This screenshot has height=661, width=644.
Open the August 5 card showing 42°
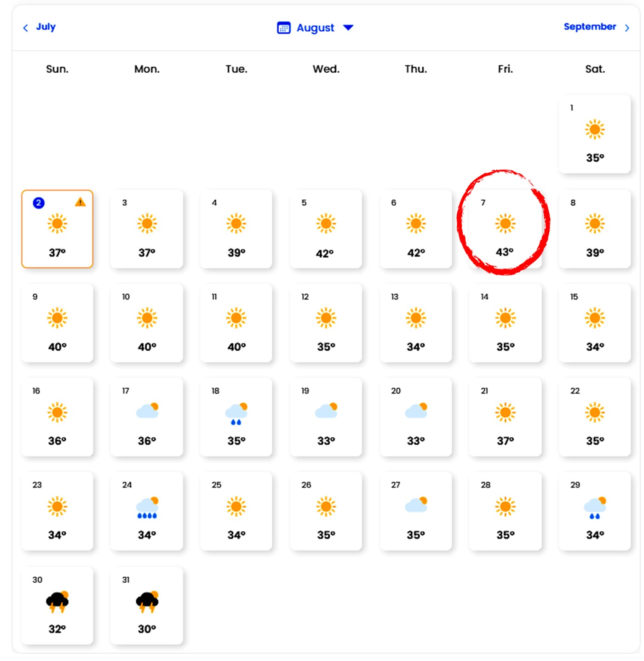[x=326, y=229]
